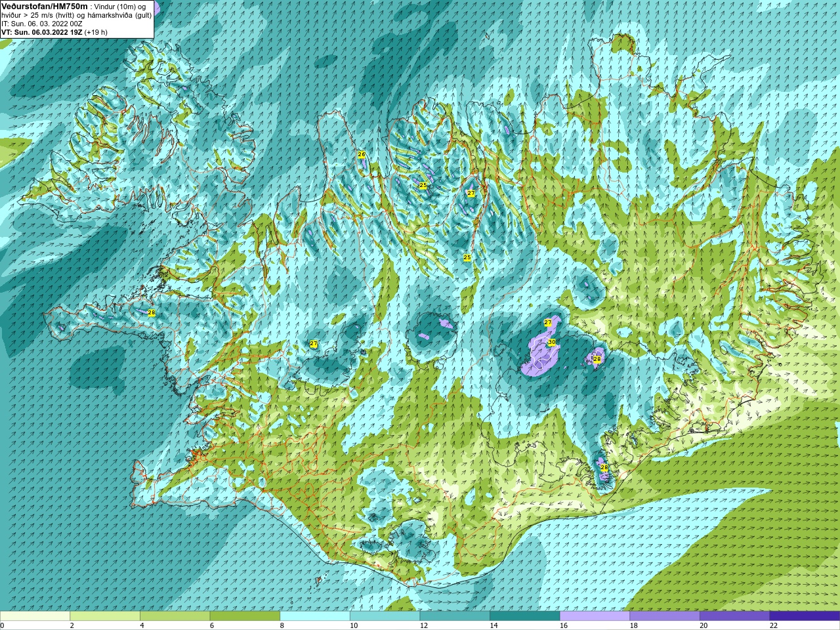Click legend tick label 0
This screenshot has width=840, height=630.
click(x=3, y=625)
